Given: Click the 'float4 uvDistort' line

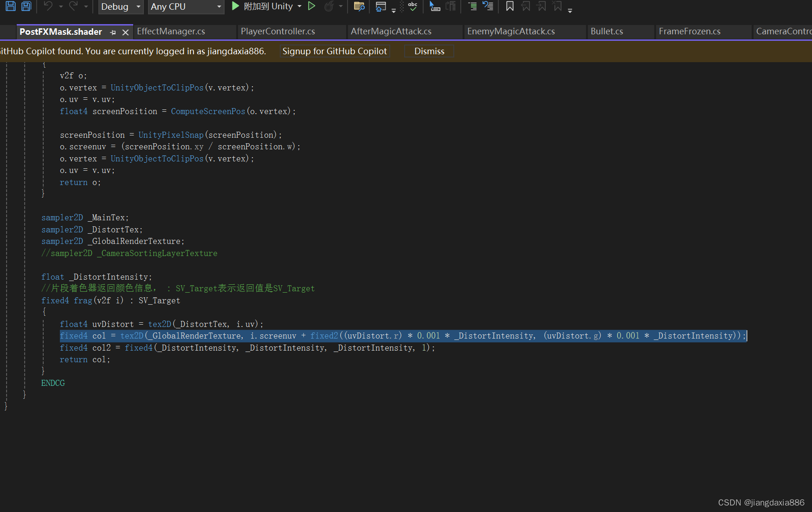Looking at the screenshot, I should pos(161,324).
